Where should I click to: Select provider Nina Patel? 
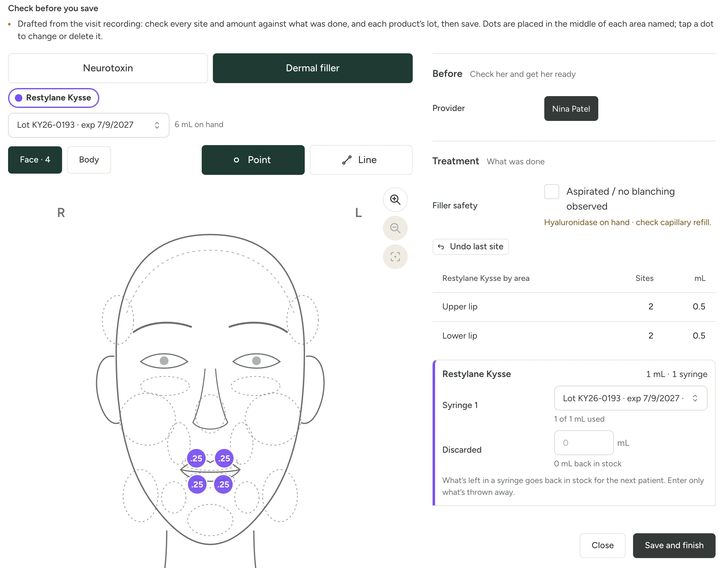pos(571,109)
